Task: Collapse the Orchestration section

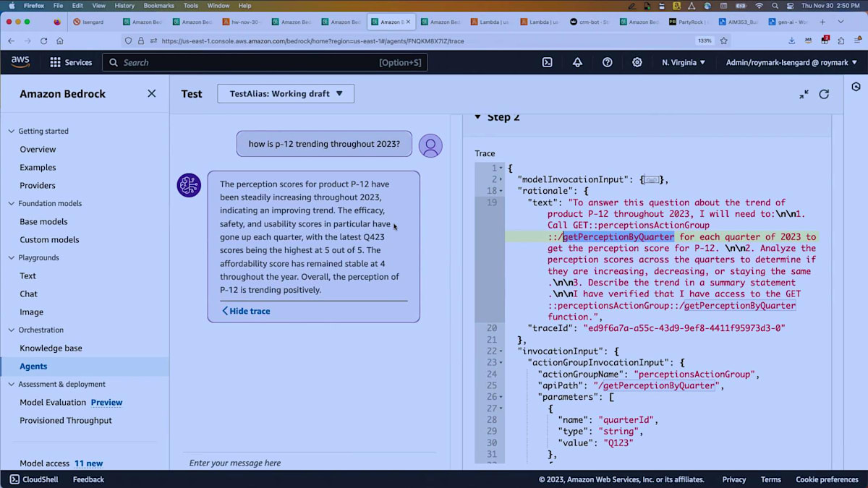Action: (11, 330)
